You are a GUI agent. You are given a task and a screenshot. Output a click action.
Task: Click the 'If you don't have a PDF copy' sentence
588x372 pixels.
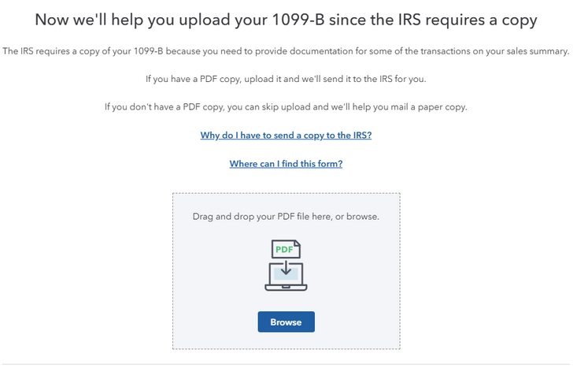[286, 107]
